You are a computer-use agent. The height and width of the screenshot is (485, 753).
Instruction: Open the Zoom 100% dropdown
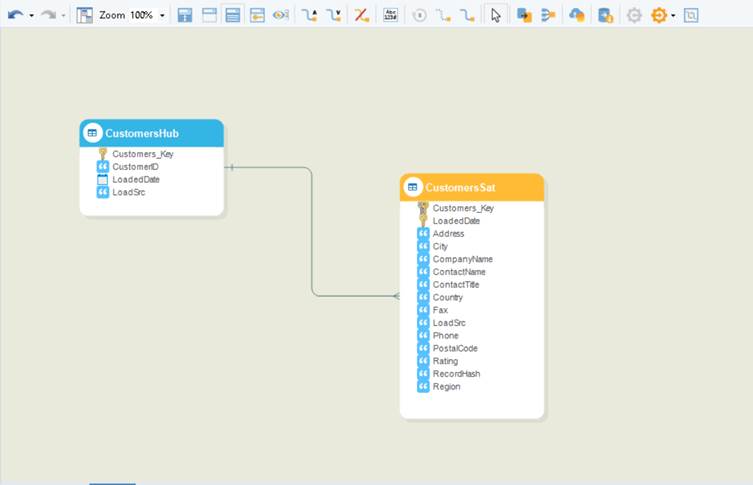162,16
